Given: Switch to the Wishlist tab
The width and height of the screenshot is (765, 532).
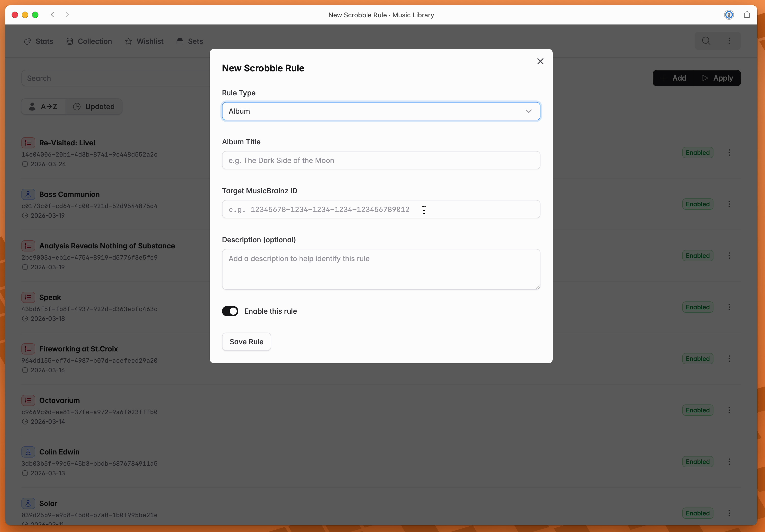Looking at the screenshot, I should click(144, 41).
